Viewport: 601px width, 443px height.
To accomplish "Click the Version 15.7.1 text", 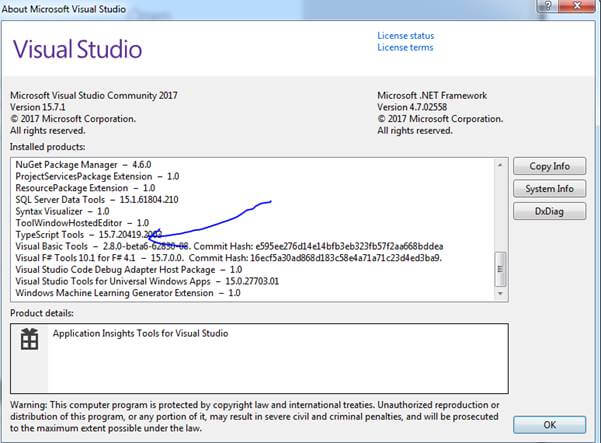I will 38,107.
